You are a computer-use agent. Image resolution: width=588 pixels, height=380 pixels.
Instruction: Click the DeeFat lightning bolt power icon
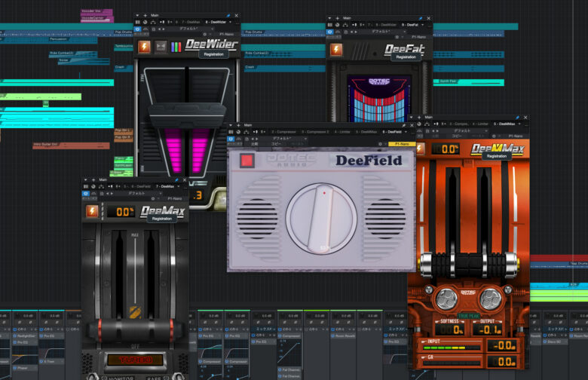pos(336,49)
